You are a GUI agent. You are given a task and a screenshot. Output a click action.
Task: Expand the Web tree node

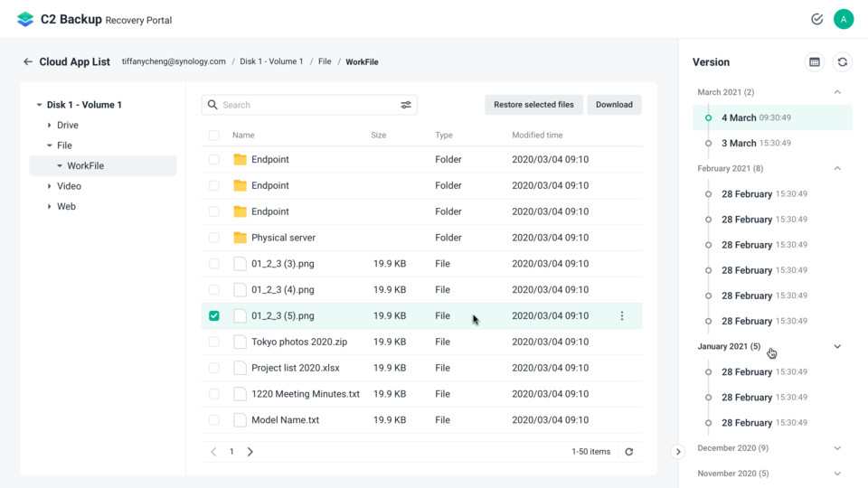[x=49, y=206]
